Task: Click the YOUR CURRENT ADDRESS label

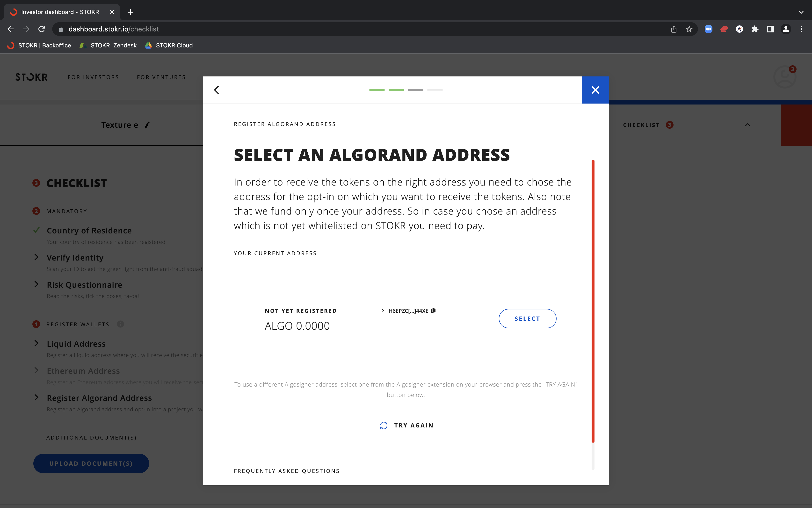Action: click(x=275, y=253)
